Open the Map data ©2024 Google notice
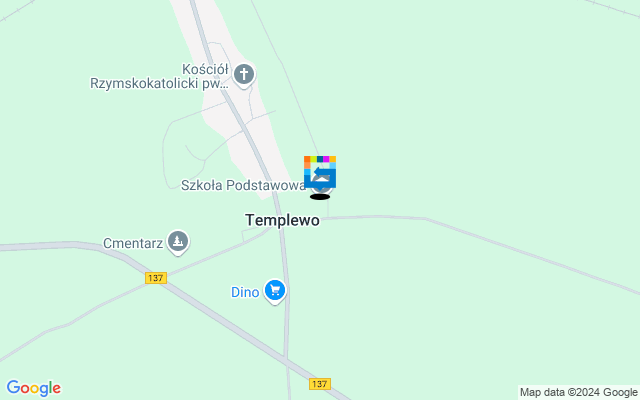The image size is (640, 400). 579,393
